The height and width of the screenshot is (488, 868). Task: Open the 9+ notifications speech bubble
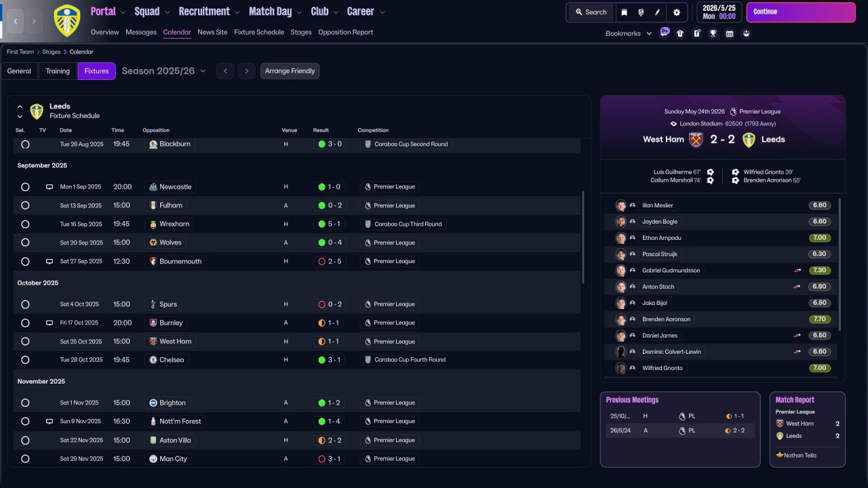click(665, 32)
